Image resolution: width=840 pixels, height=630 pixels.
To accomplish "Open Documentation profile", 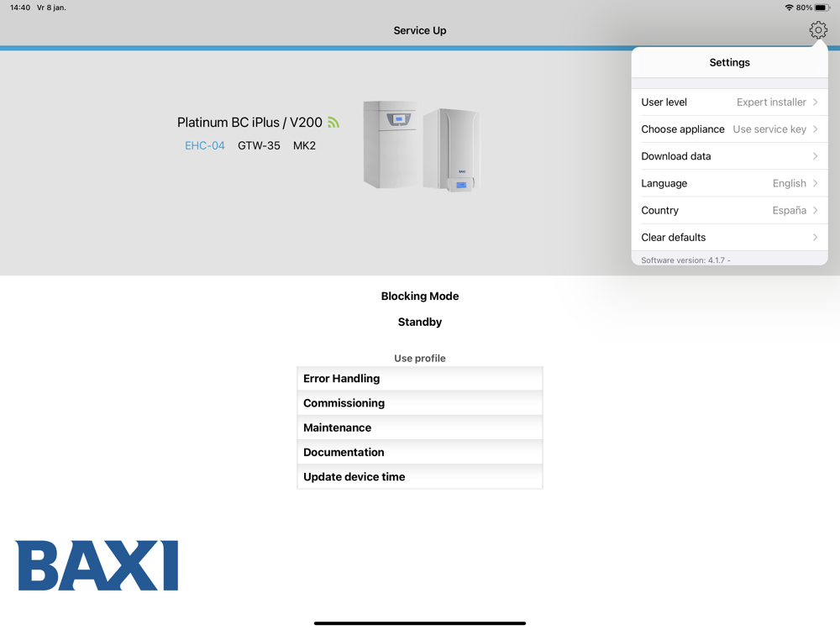I will click(420, 453).
